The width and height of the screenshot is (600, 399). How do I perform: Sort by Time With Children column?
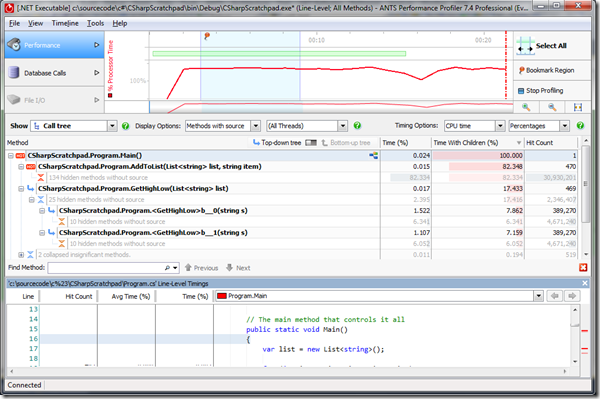[477, 143]
